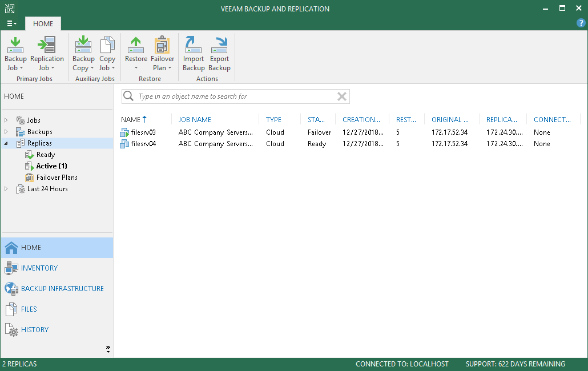Click the Active replicas icon in tree
Screen dimensions: 588x371
pos(29,166)
